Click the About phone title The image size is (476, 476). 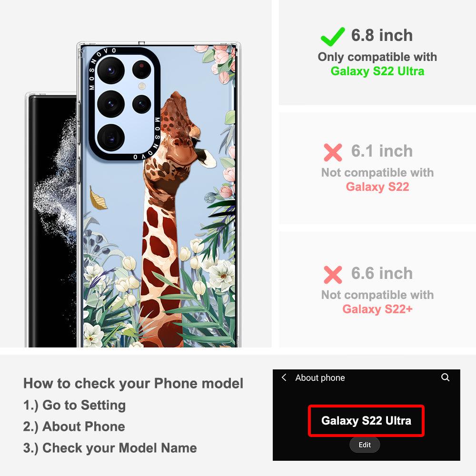(x=320, y=377)
